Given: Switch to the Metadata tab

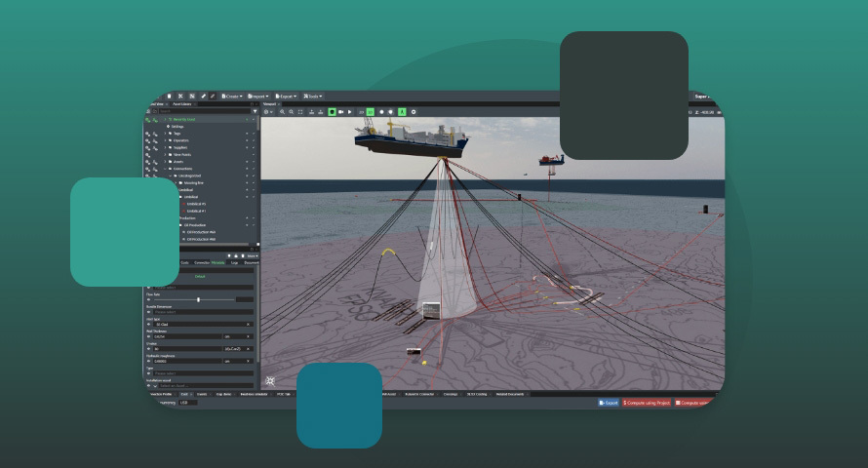Looking at the screenshot, I should click(217, 262).
